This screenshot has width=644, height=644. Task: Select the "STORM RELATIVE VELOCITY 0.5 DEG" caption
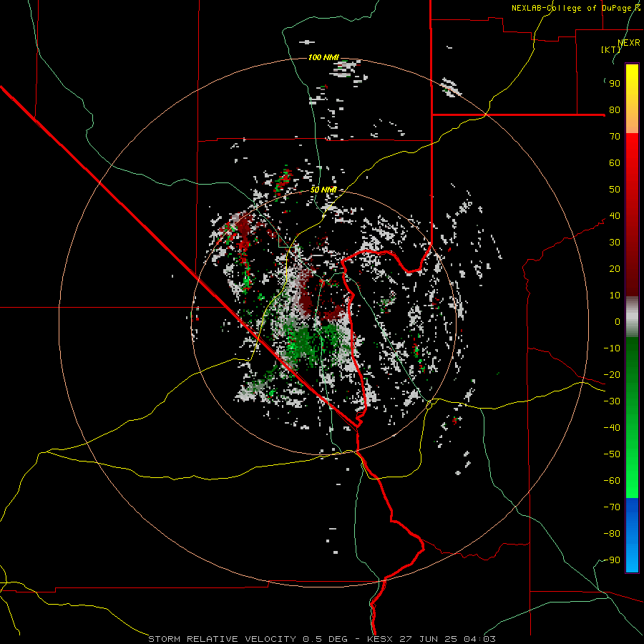click(x=248, y=639)
